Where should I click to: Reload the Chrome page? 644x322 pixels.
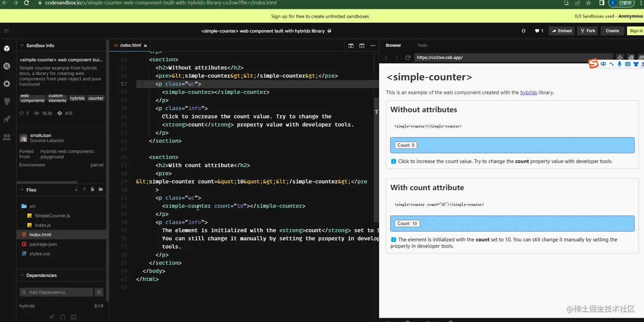pos(26,3)
